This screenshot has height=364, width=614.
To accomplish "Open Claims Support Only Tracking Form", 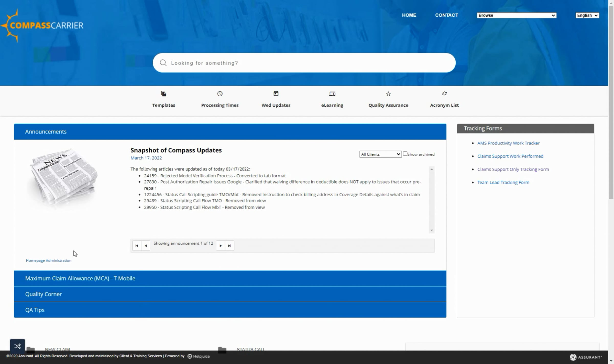I will coord(513,169).
